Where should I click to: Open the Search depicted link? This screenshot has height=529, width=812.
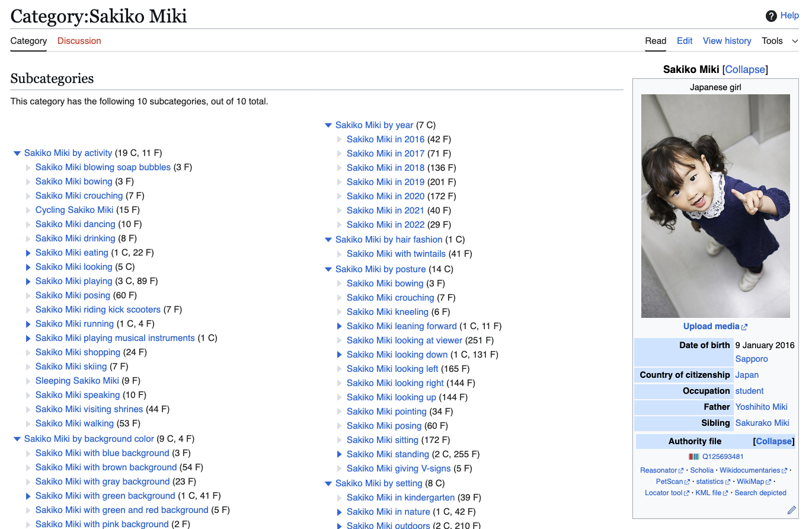[x=760, y=493]
